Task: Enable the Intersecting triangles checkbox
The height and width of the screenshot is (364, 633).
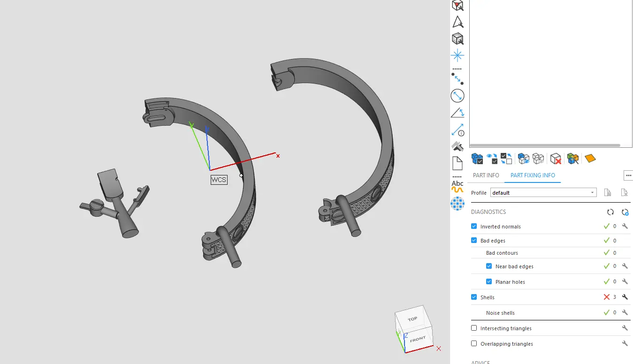Action: (474, 328)
